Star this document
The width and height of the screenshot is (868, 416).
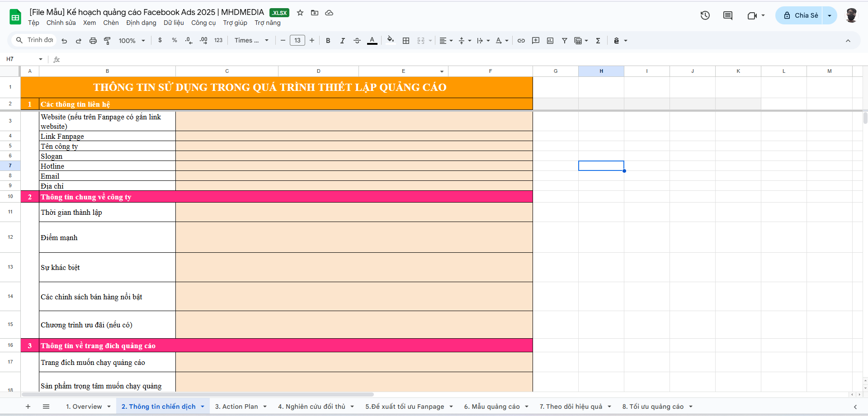[x=300, y=13]
